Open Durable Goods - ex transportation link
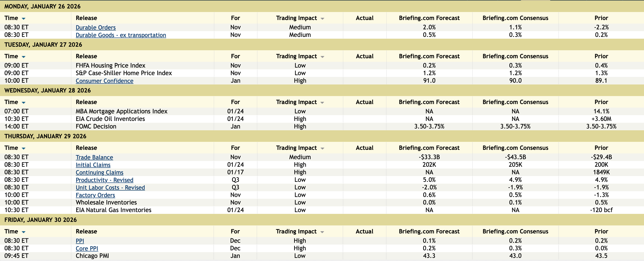Image resolution: width=644 pixels, height=261 pixels. tap(121, 35)
